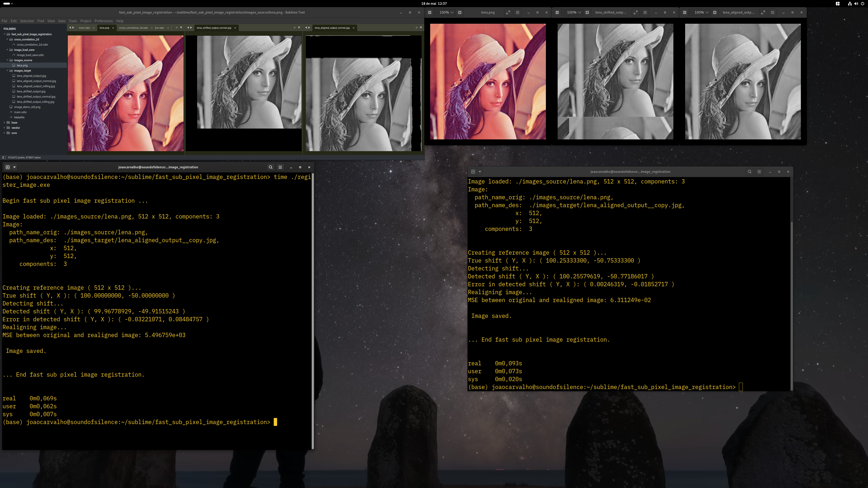Open power menu in system tray
Screen dimensions: 868x488
point(863,3)
